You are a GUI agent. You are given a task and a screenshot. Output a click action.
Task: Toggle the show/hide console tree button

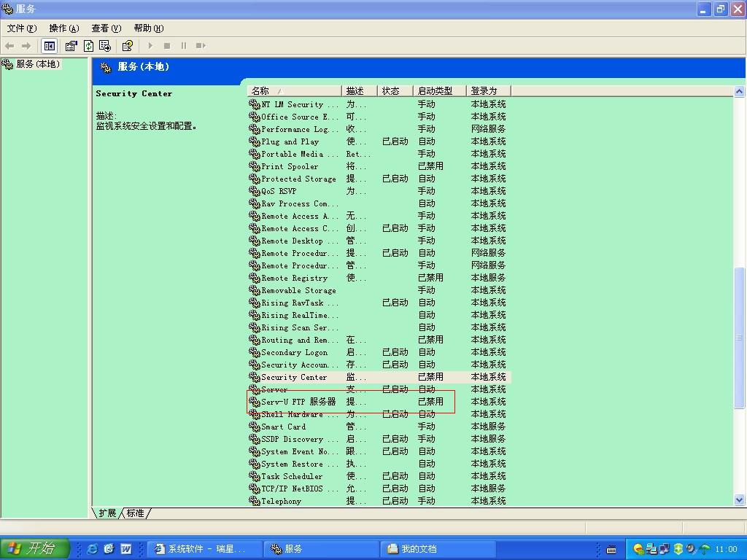[49, 46]
